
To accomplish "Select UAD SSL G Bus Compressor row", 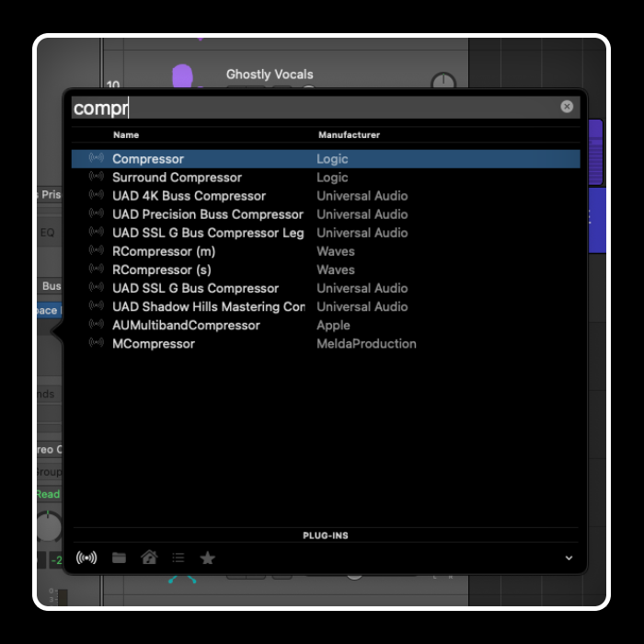I will point(326,288).
